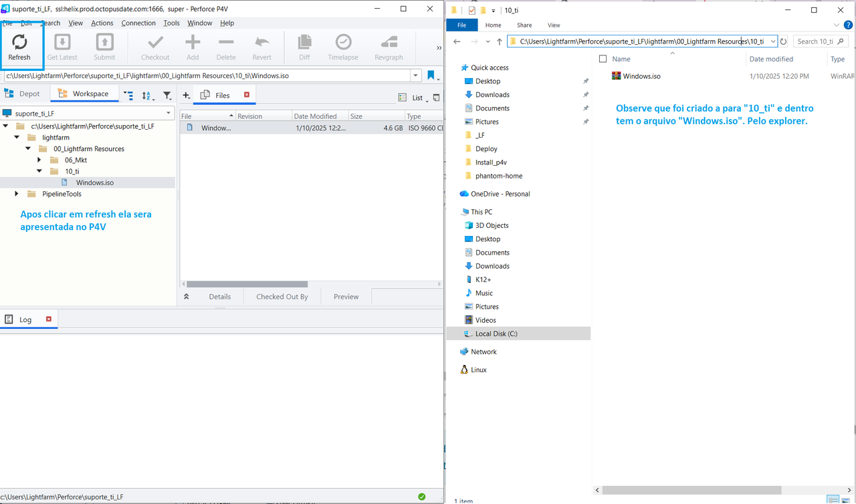The image size is (856, 504).
Task: Open the File tab in Explorer
Action: [461, 25]
